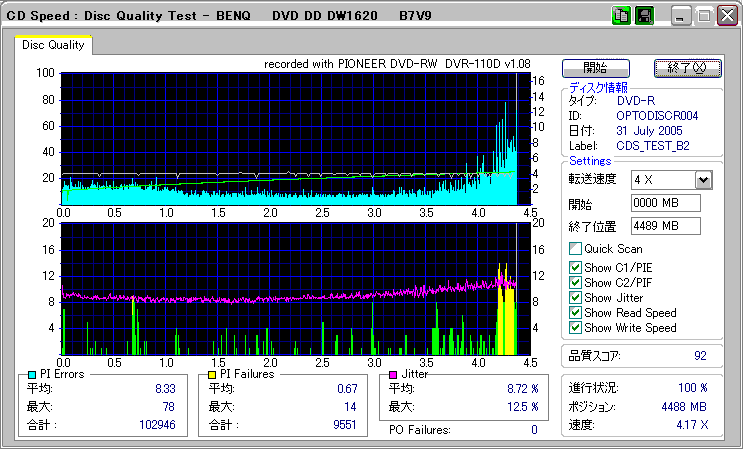Click the floppy disk save icon

[x=644, y=16]
